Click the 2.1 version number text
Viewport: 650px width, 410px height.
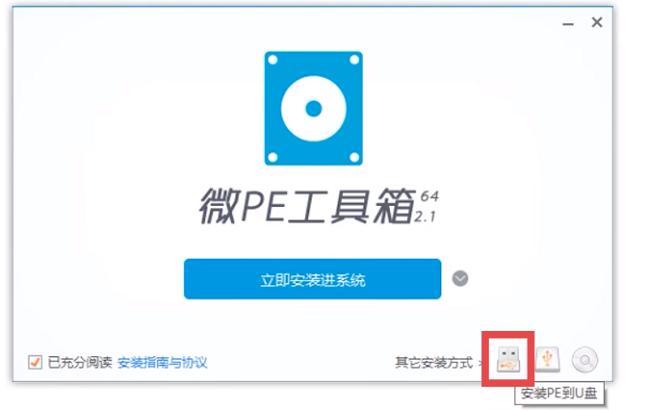click(424, 216)
